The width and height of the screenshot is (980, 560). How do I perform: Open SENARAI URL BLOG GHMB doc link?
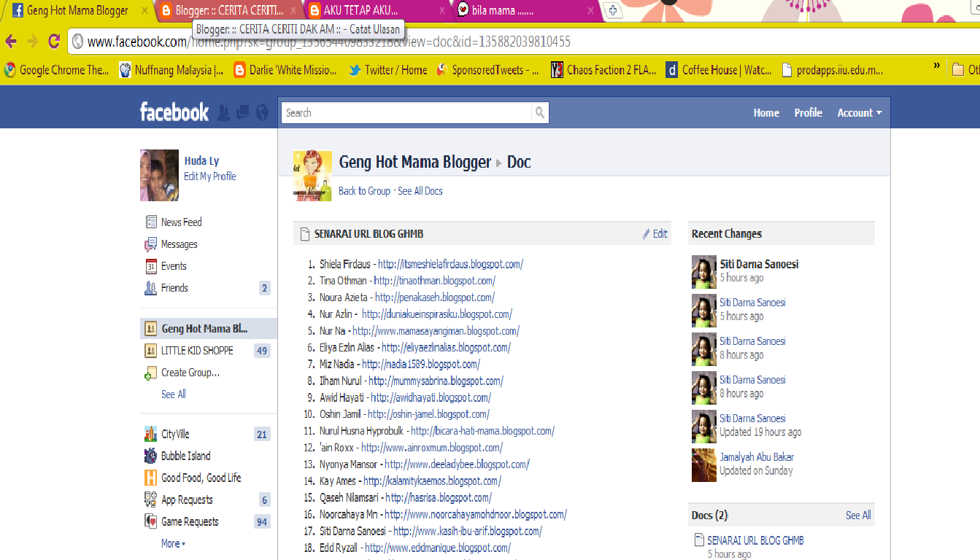coord(755,540)
